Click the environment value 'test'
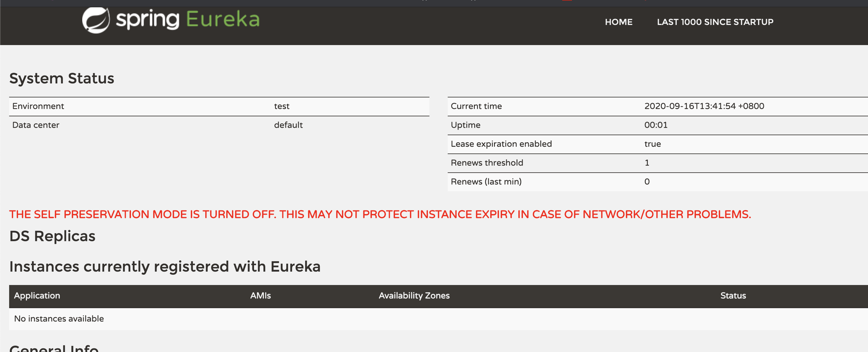The width and height of the screenshot is (868, 352). pos(281,106)
